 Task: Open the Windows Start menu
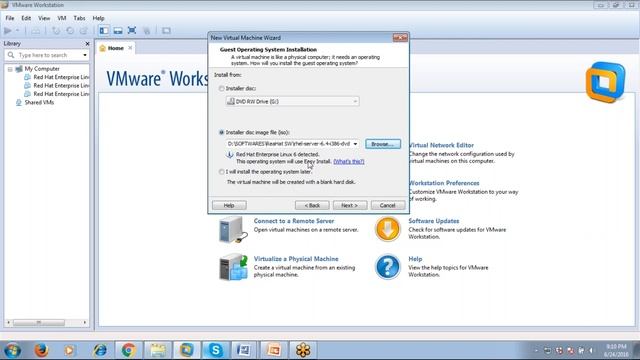[12, 350]
